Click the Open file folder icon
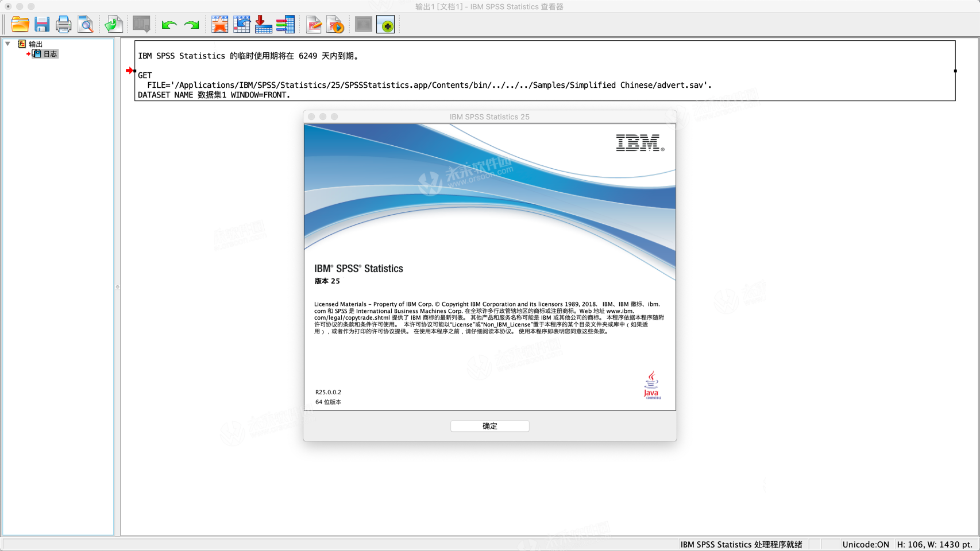This screenshot has height=551, width=980. (x=20, y=25)
